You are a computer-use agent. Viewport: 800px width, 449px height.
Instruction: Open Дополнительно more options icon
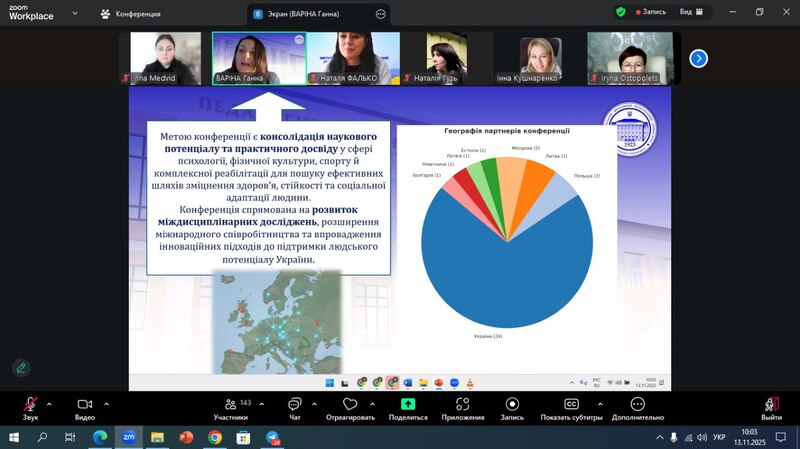(x=637, y=404)
